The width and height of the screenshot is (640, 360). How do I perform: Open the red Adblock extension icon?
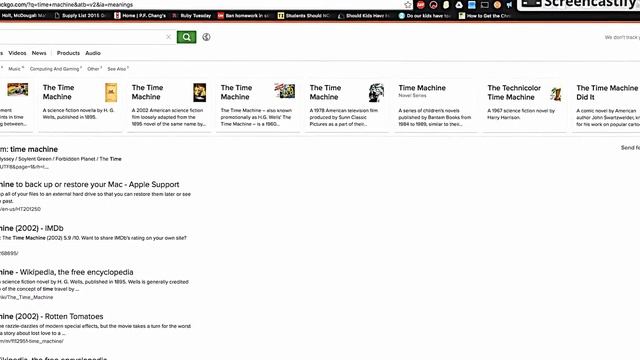point(420,5)
